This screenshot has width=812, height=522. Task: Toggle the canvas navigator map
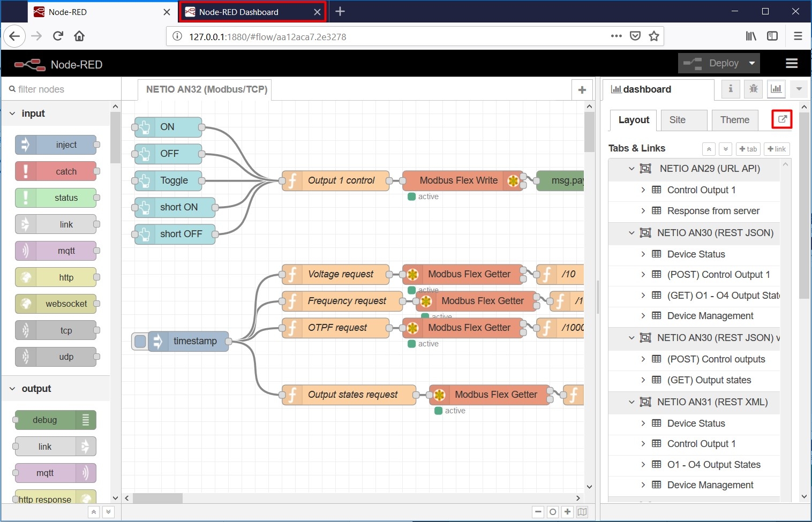582,512
